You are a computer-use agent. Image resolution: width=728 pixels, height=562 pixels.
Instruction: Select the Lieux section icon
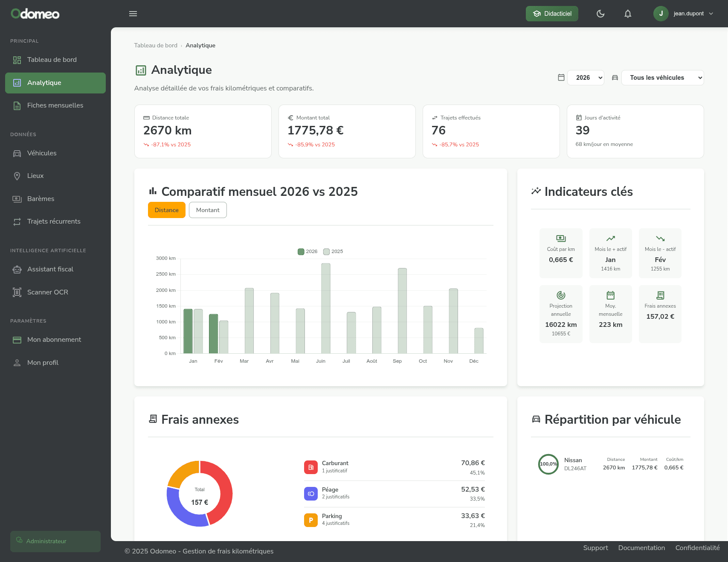click(x=17, y=176)
